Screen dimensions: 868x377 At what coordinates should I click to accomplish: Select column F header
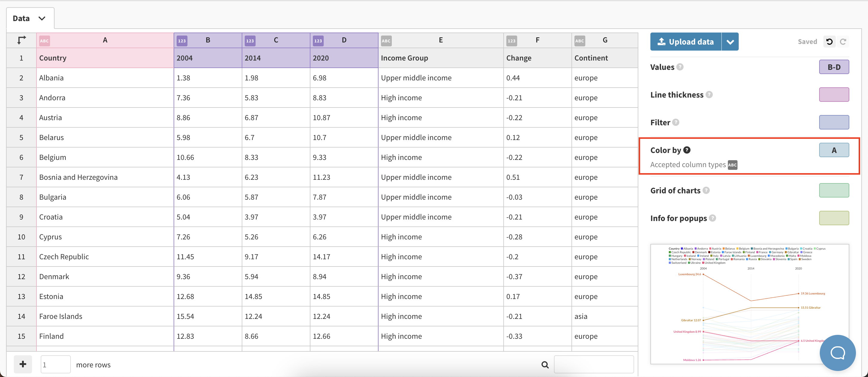click(x=537, y=40)
